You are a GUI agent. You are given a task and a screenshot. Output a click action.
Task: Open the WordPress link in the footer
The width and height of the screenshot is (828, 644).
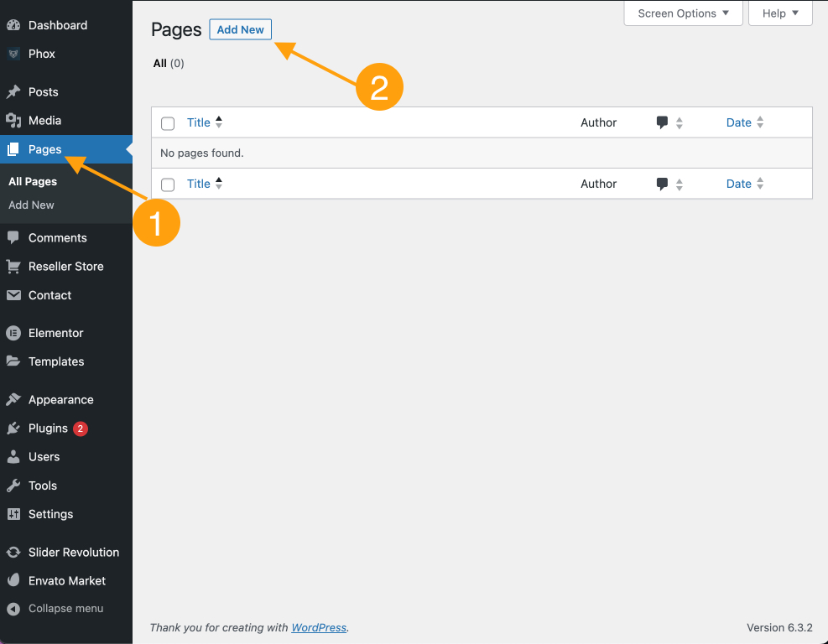tap(319, 627)
